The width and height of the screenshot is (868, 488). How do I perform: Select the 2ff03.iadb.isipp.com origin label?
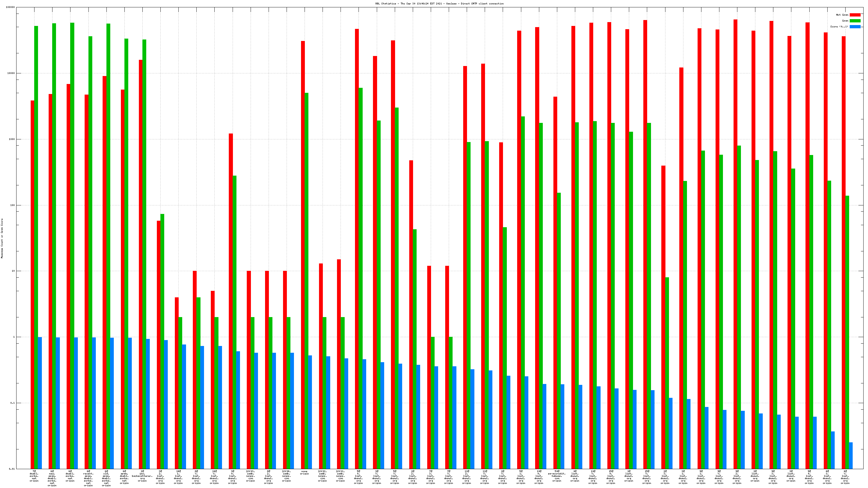250,476
